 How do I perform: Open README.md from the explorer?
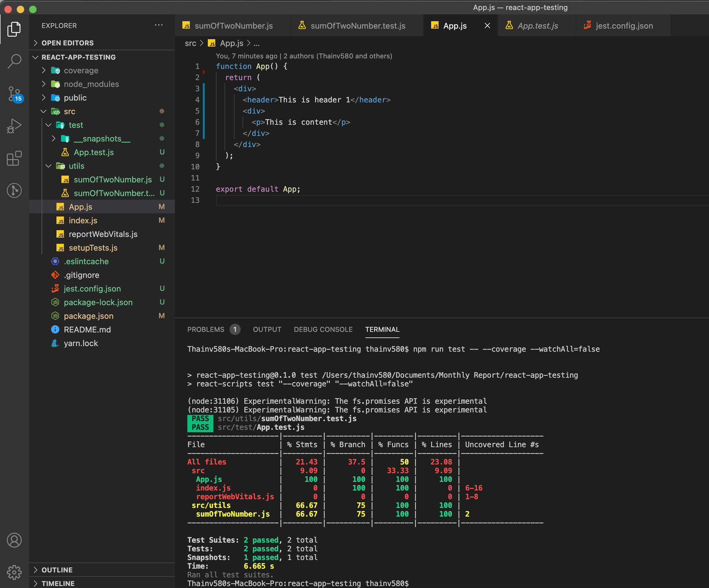tap(87, 330)
